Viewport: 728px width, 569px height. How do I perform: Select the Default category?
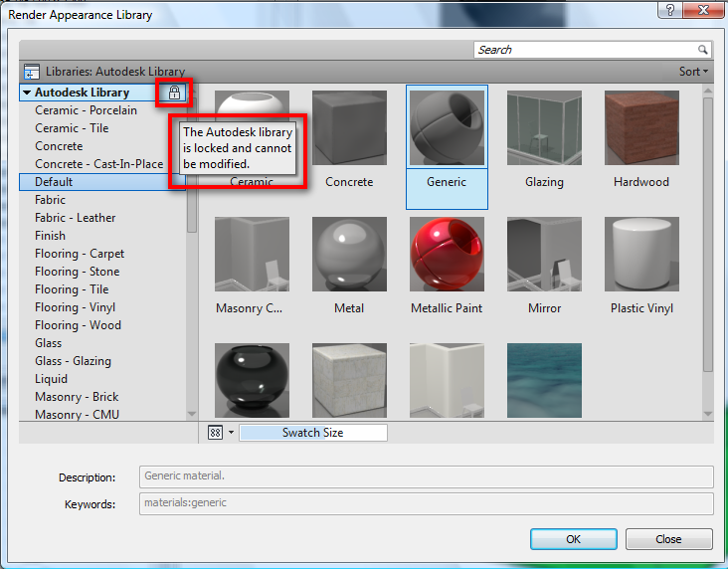coord(102,182)
